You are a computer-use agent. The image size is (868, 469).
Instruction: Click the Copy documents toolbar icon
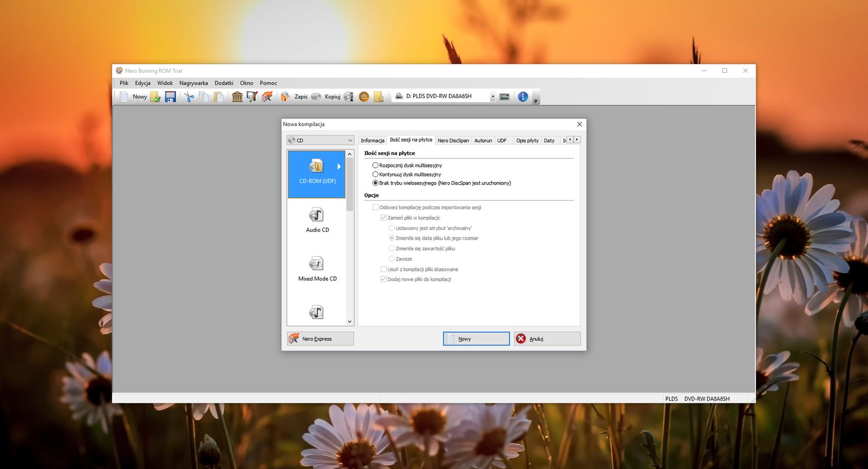coord(204,96)
